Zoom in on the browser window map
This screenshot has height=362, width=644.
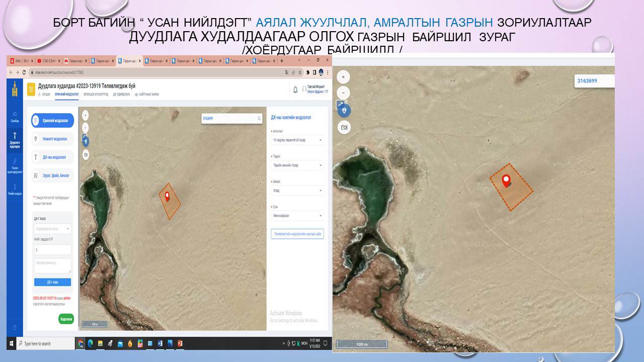(x=85, y=115)
